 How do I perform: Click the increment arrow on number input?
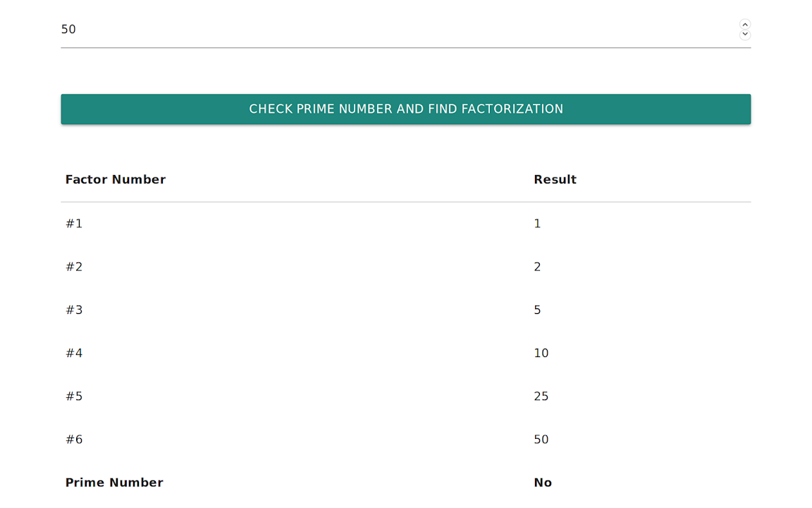tap(745, 25)
